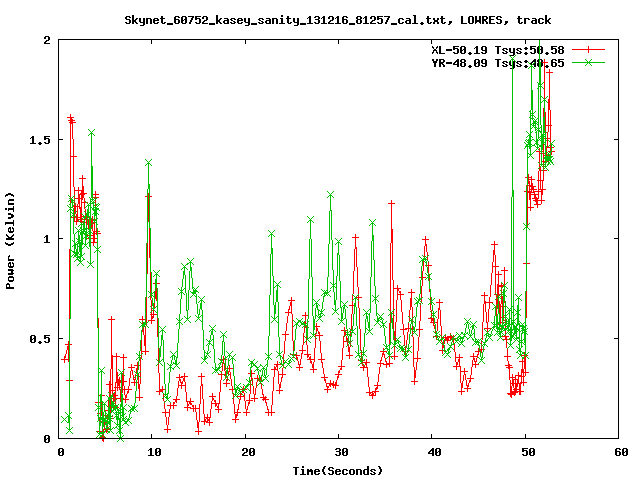Click x-axis tick label 40
Image resolution: width=640 pixels, height=480 pixels.
(x=434, y=452)
